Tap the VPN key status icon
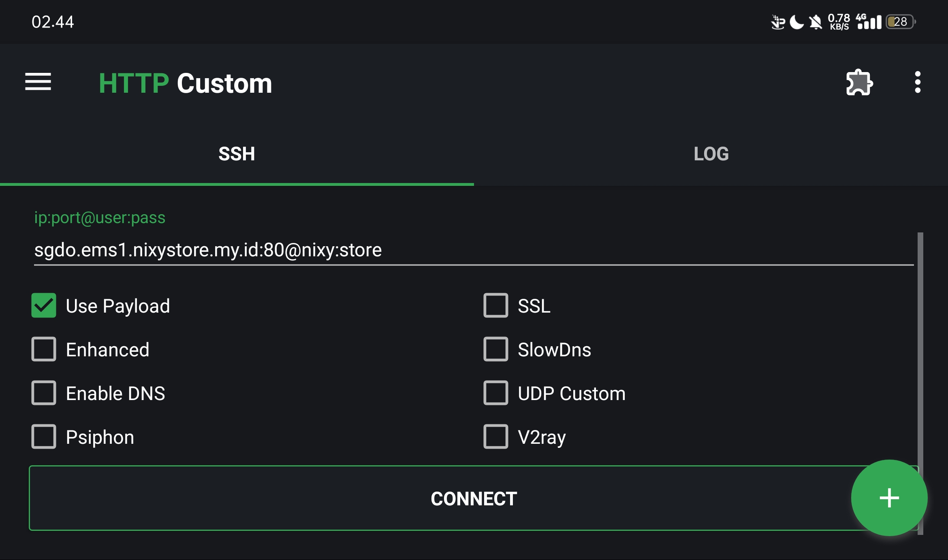The width and height of the screenshot is (948, 560). tap(777, 22)
